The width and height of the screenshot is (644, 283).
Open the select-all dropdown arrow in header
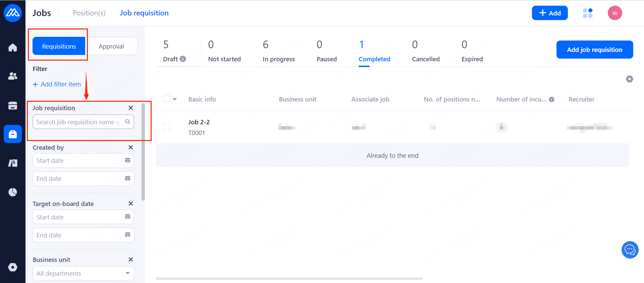click(175, 99)
